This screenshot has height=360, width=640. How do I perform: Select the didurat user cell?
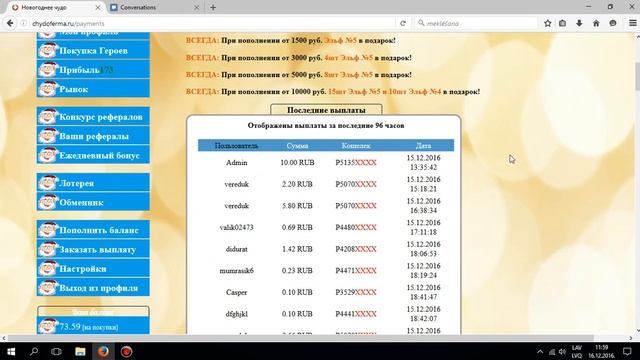[x=236, y=249]
